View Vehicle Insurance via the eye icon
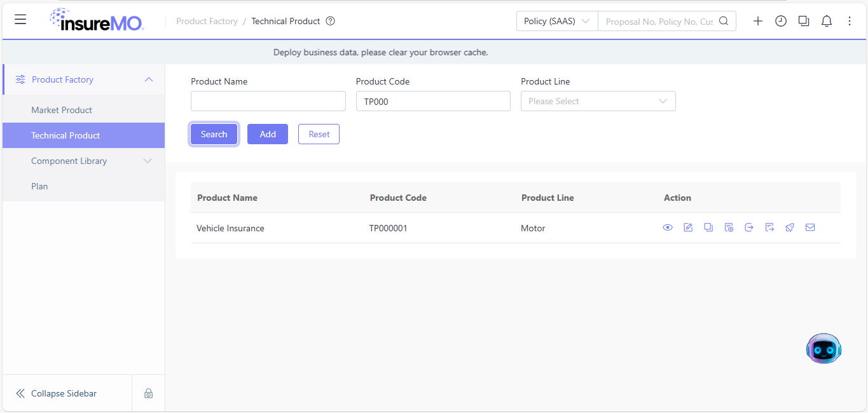This screenshot has height=413, width=868. pyautogui.click(x=668, y=227)
